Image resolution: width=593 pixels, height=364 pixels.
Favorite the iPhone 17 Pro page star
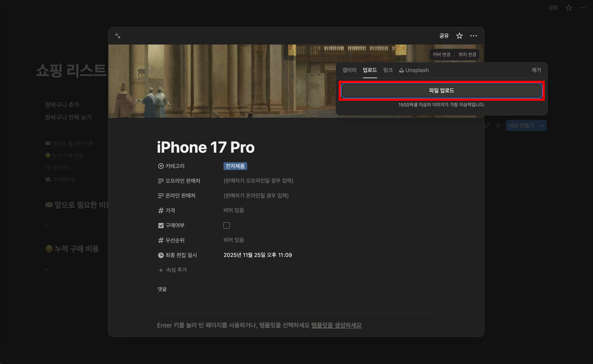(x=459, y=36)
